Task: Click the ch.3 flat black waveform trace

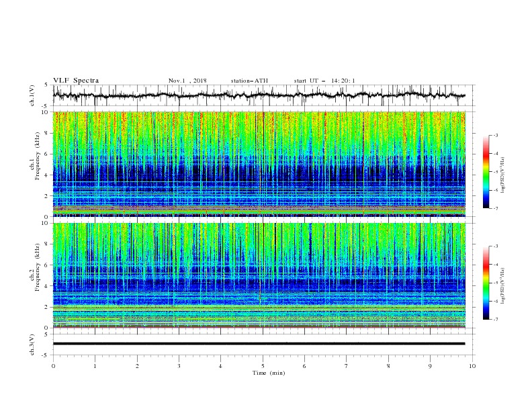Action: point(259,344)
